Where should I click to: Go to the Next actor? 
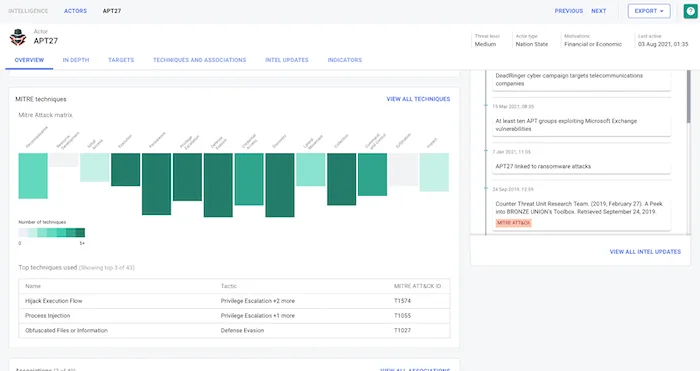[598, 11]
